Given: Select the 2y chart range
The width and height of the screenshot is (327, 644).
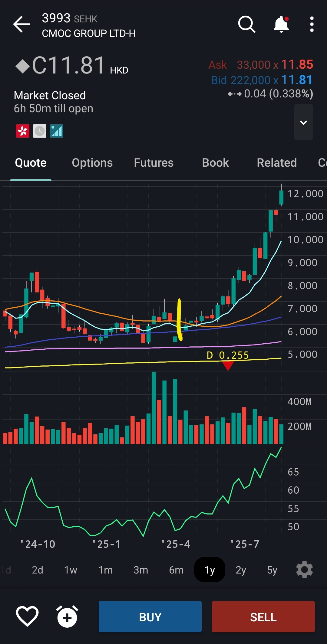Looking at the screenshot, I should (241, 570).
